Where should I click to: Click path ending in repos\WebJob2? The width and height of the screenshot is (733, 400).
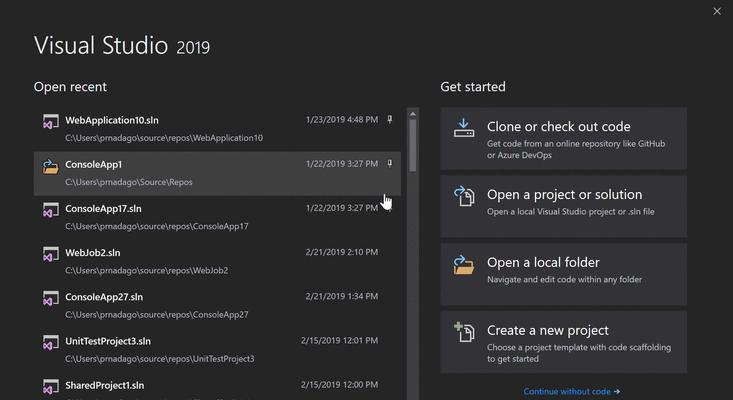tap(146, 271)
